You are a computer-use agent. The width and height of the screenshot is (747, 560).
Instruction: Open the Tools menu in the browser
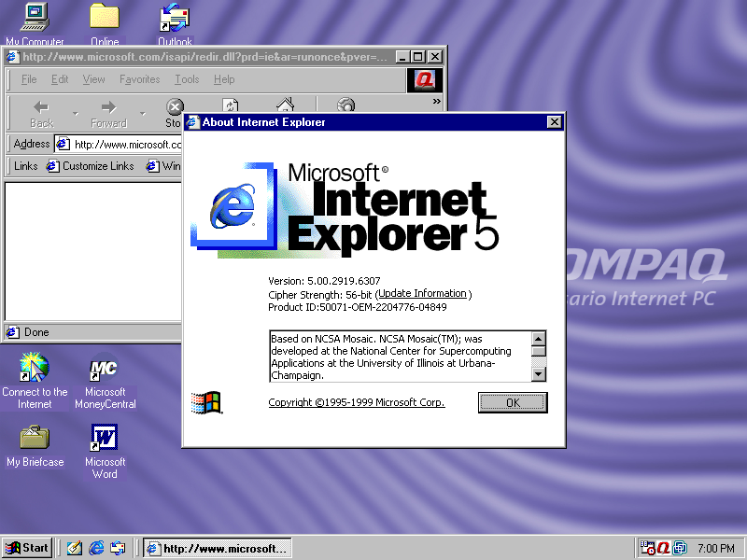(187, 79)
